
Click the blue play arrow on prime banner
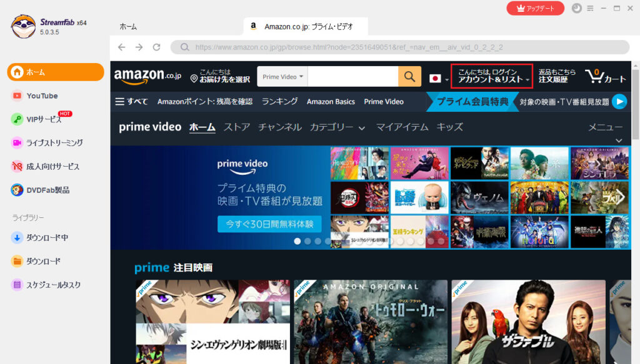(619, 102)
